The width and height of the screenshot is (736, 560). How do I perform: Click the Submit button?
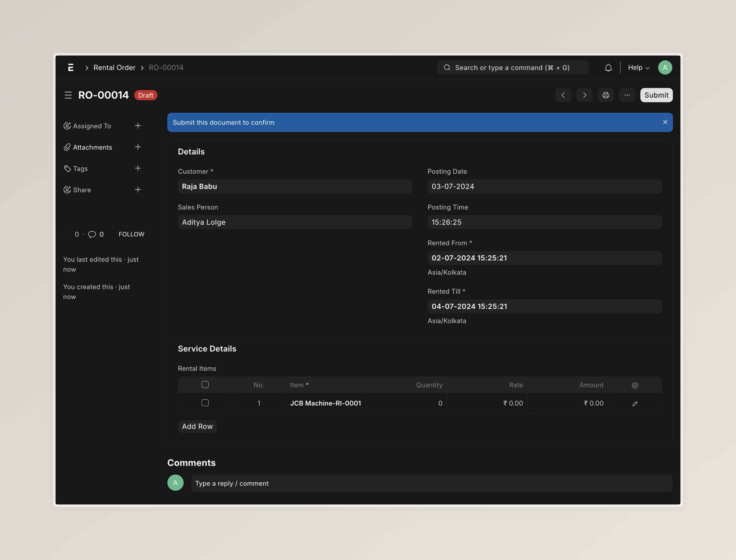pyautogui.click(x=656, y=95)
